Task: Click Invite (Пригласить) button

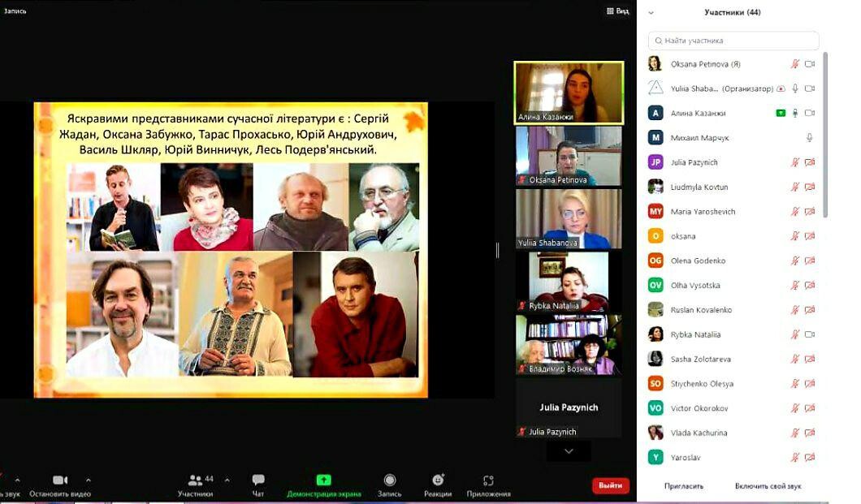Action: pos(684,486)
